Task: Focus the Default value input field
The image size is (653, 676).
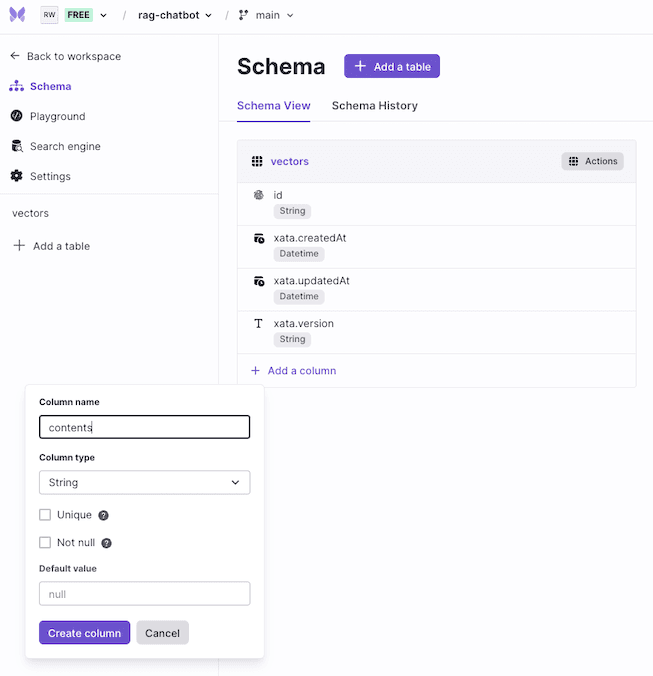Action: click(x=144, y=594)
